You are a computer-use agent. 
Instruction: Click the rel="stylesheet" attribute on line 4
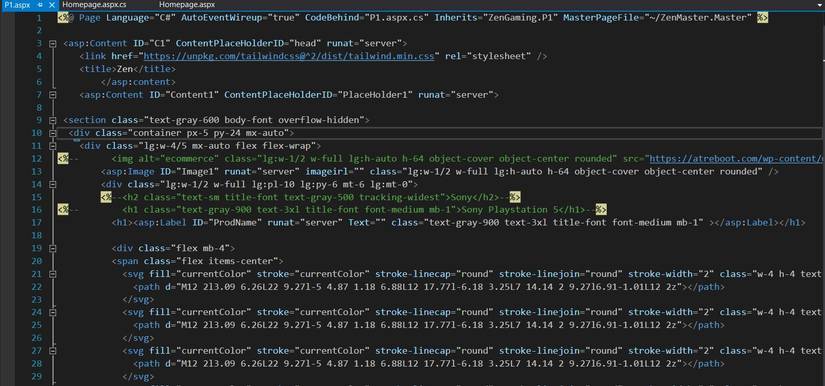(x=488, y=56)
